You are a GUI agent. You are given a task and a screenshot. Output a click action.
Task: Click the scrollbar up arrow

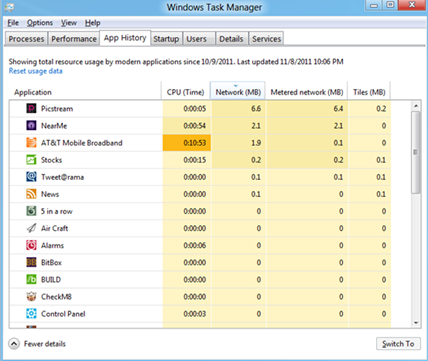pyautogui.click(x=416, y=106)
